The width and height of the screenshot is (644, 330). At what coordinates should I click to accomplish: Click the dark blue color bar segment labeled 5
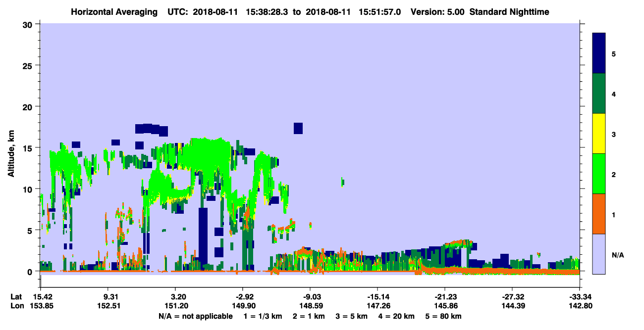(x=599, y=53)
